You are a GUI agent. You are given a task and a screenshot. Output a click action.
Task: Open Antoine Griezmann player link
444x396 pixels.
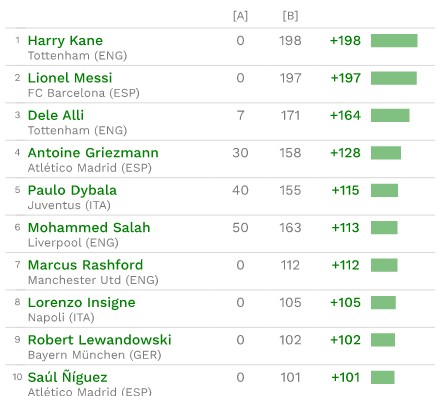(x=93, y=153)
